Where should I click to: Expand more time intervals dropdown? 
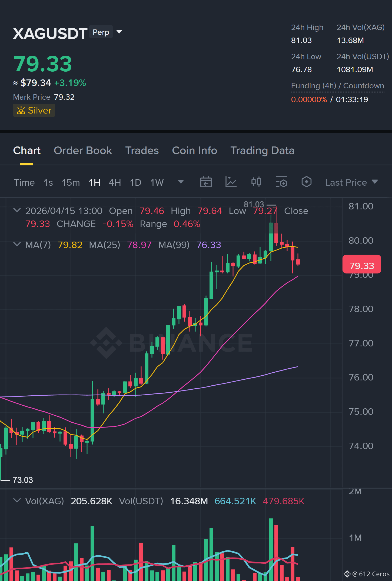(181, 182)
